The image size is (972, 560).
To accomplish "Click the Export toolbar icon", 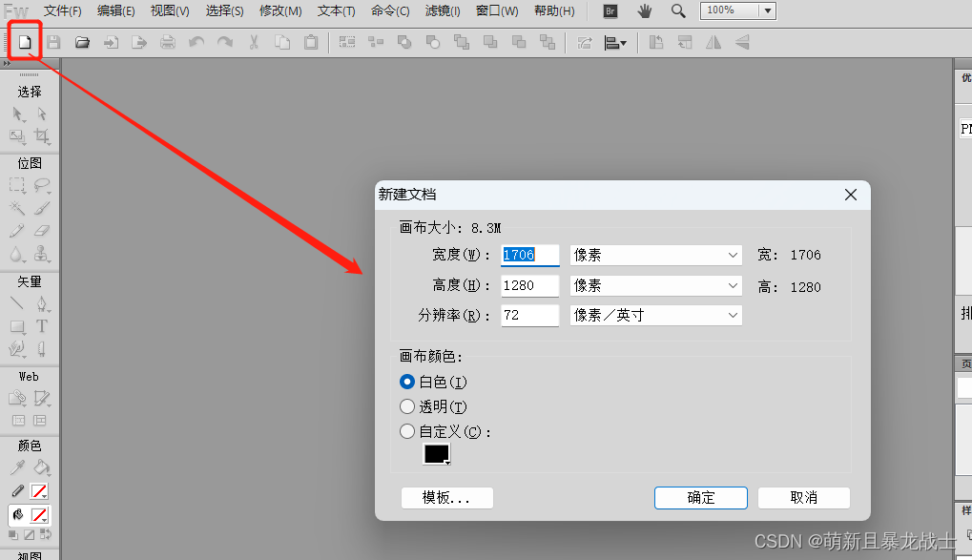I will [139, 42].
